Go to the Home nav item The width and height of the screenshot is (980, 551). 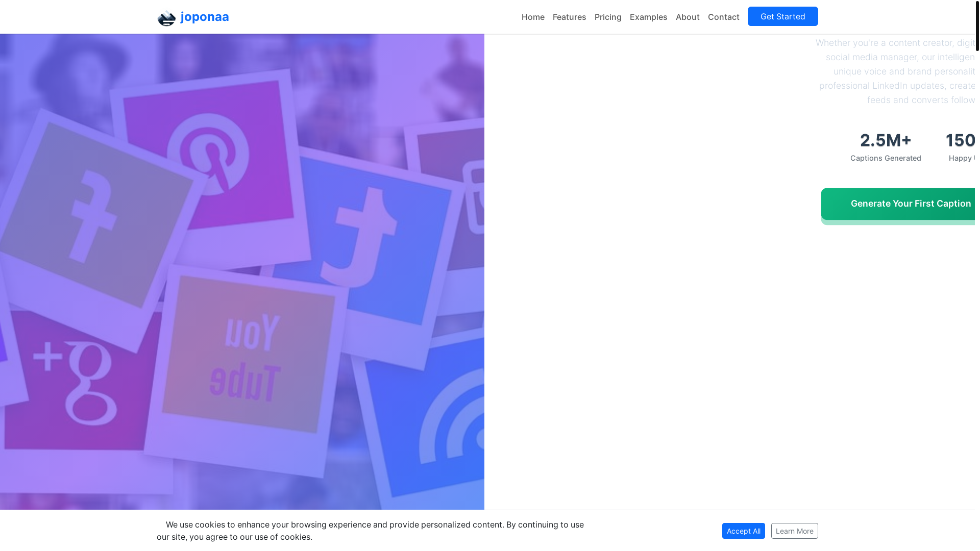tap(533, 17)
